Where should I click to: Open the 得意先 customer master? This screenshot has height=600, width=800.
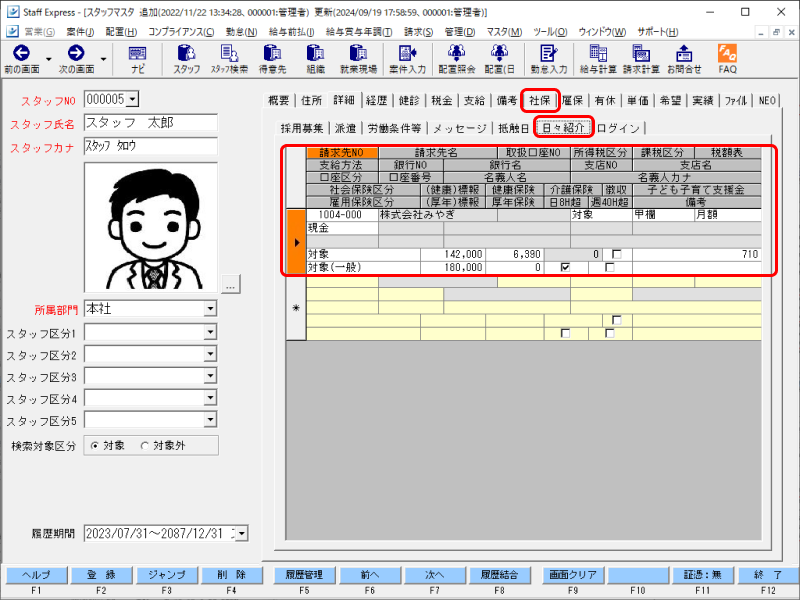272,59
